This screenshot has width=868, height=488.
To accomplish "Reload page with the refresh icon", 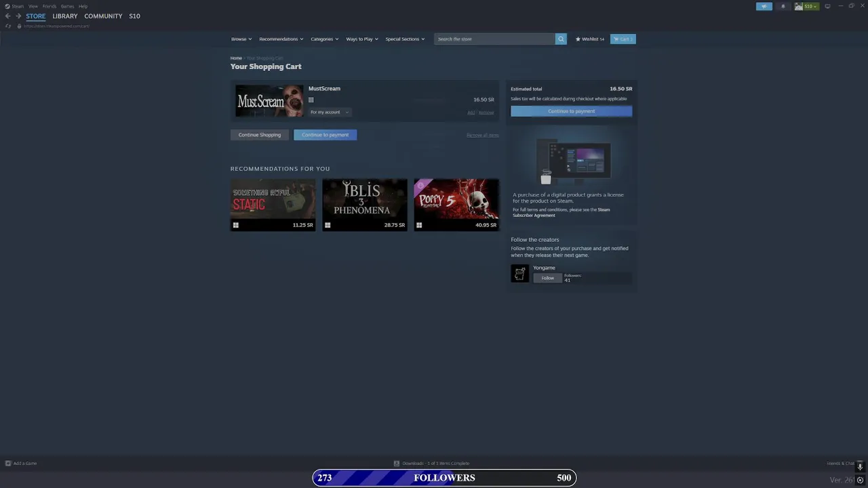I will pos(8,26).
